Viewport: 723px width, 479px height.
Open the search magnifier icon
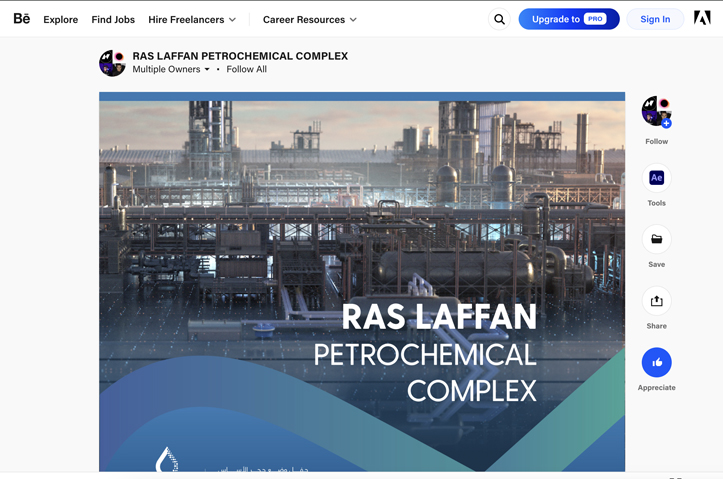pyautogui.click(x=499, y=19)
